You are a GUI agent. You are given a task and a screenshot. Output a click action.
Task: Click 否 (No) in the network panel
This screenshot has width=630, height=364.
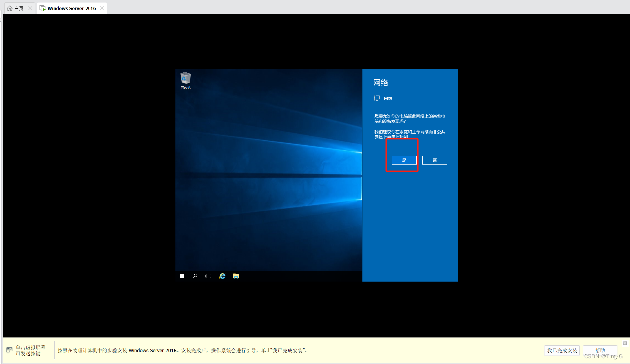tap(435, 160)
